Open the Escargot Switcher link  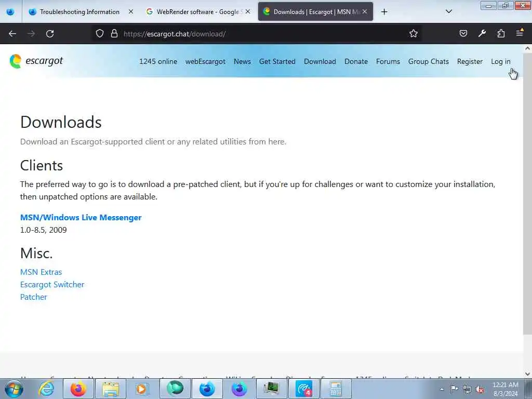pos(52,284)
